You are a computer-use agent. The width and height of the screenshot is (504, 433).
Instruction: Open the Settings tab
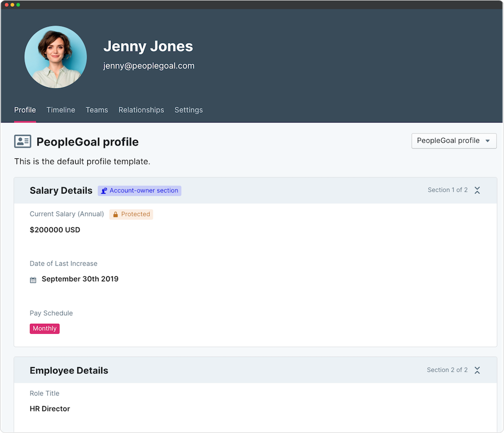(188, 110)
